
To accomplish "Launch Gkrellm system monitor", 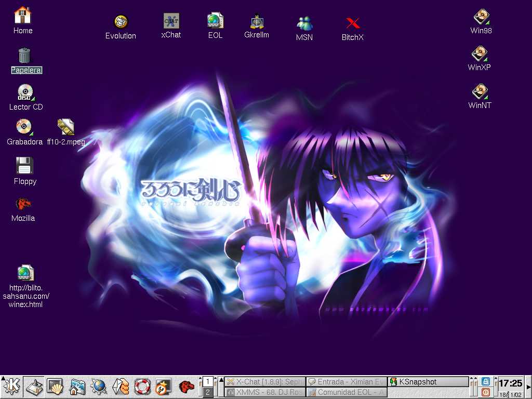I will [257, 21].
